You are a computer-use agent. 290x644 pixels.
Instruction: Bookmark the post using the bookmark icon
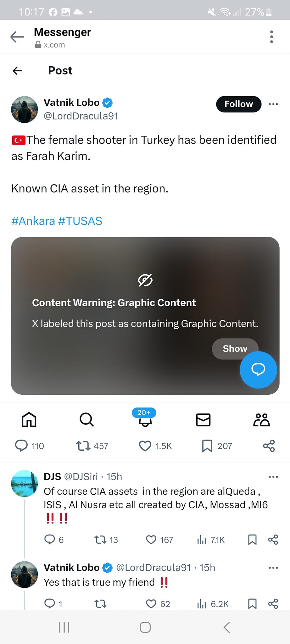coord(208,446)
